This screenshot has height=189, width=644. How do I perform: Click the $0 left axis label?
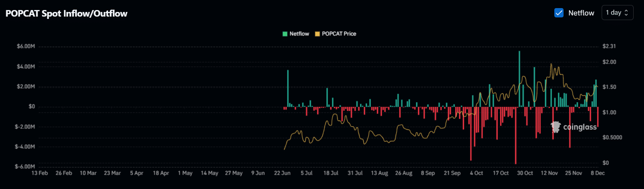click(32, 106)
